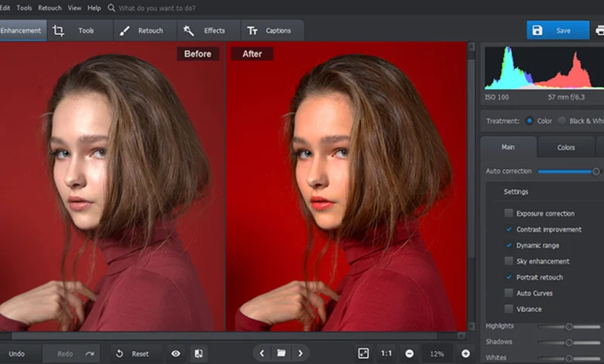
Task: Toggle original photo preview with eye icon
Action: coord(176,353)
